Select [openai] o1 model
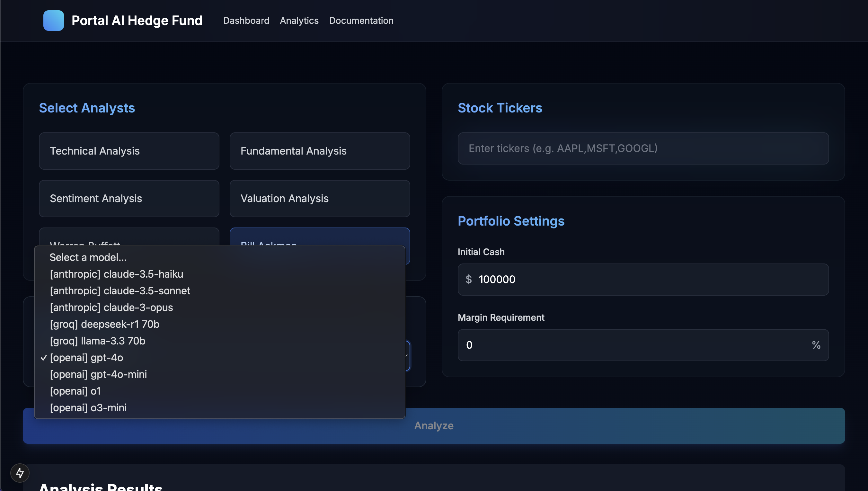The height and width of the screenshot is (491, 868). point(219,391)
